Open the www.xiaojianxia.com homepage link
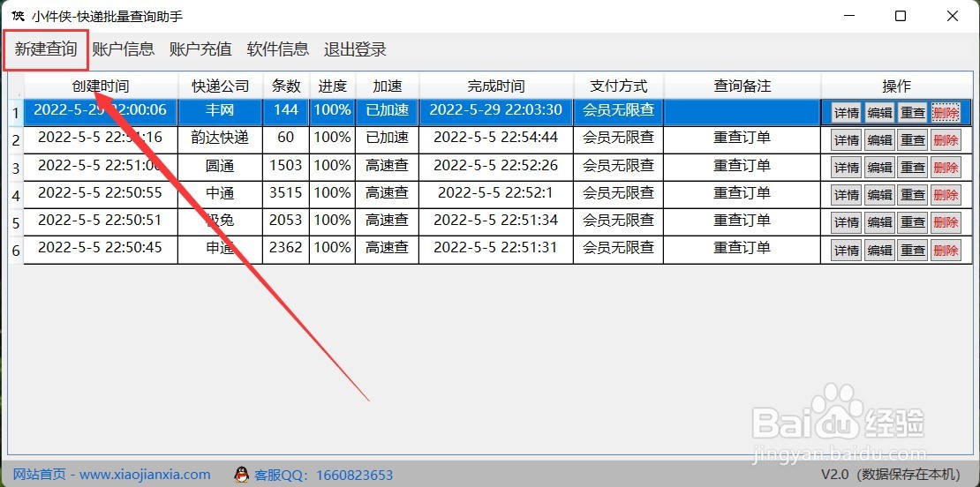 pyautogui.click(x=112, y=475)
